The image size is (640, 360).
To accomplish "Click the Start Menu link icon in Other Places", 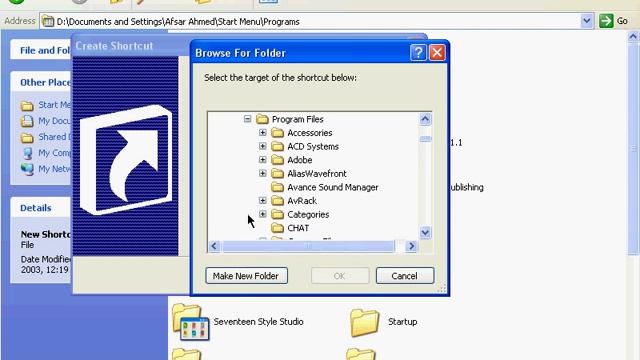I will coord(27,106).
